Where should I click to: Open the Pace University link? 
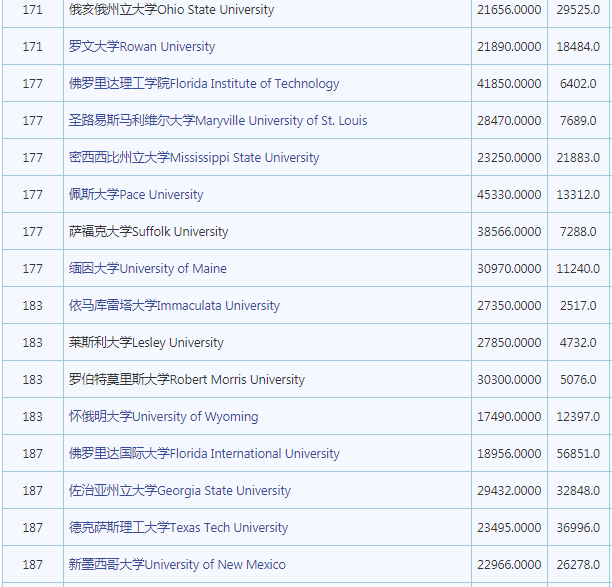[x=136, y=194]
